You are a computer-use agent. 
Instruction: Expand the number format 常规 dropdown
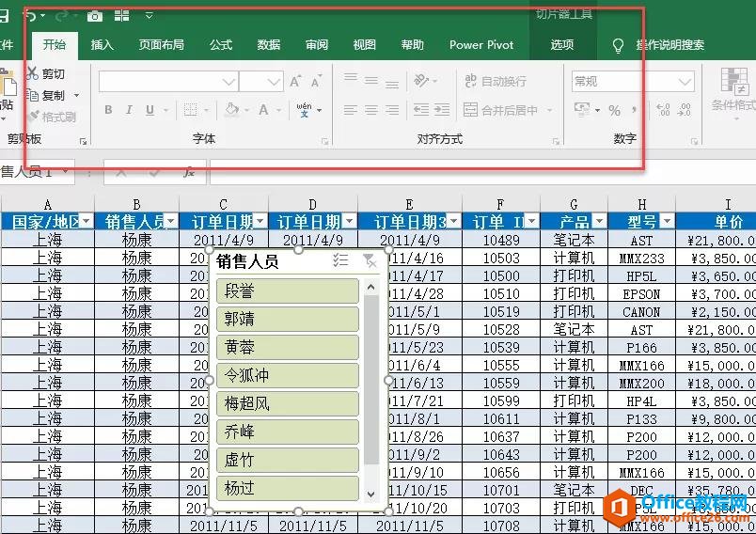pyautogui.click(x=685, y=82)
